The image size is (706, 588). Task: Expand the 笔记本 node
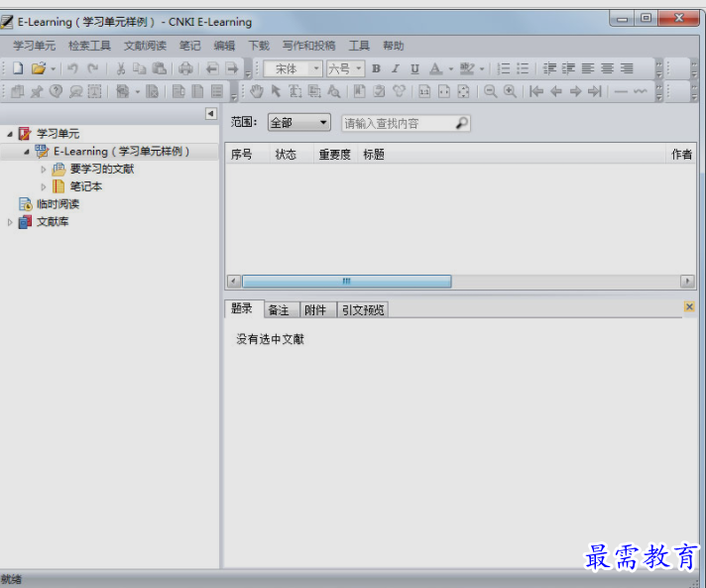coord(44,186)
